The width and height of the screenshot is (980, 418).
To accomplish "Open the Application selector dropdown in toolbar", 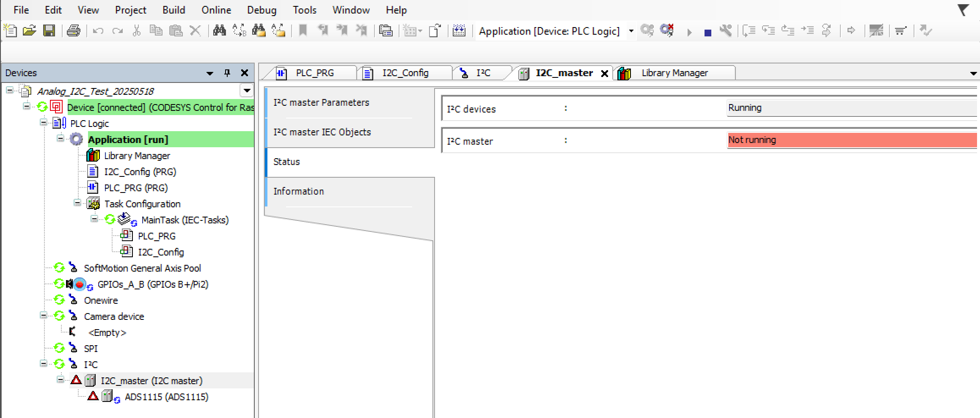I will pyautogui.click(x=631, y=31).
